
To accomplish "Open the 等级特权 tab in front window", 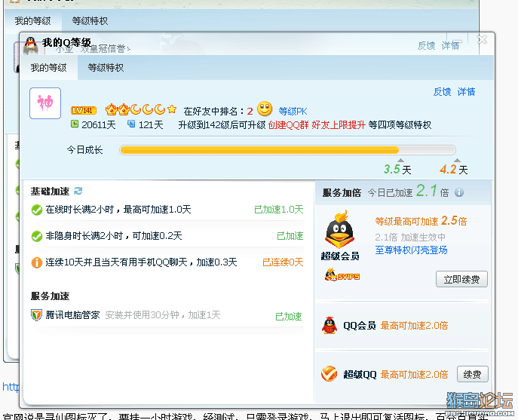I will point(106,68).
